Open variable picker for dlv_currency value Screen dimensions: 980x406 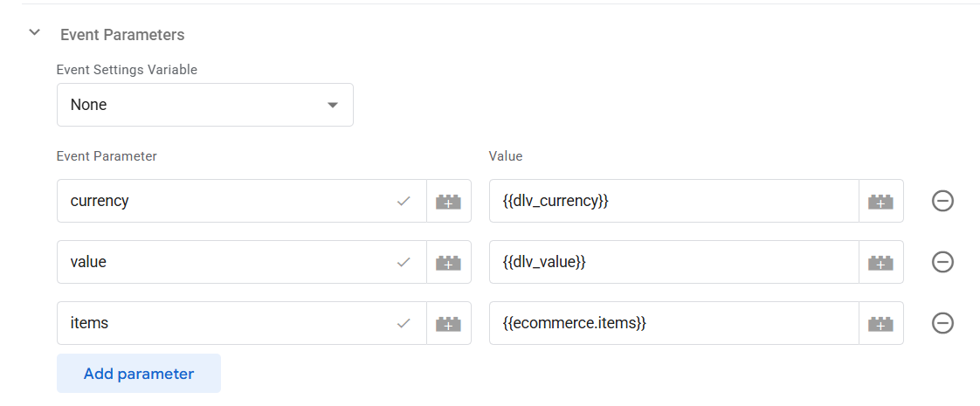[880, 202]
